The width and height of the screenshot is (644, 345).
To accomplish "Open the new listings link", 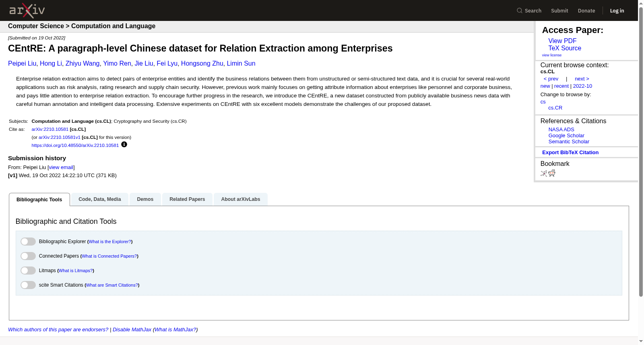I will [x=545, y=86].
